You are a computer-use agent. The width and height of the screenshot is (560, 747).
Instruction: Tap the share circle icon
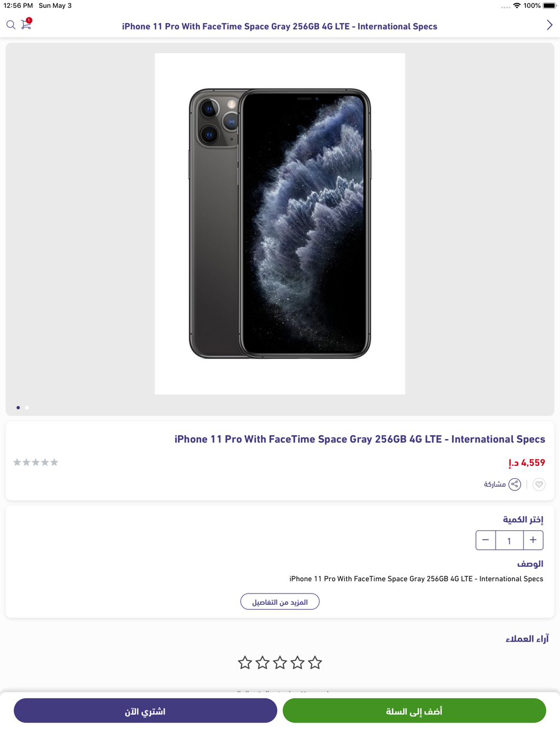pyautogui.click(x=515, y=484)
